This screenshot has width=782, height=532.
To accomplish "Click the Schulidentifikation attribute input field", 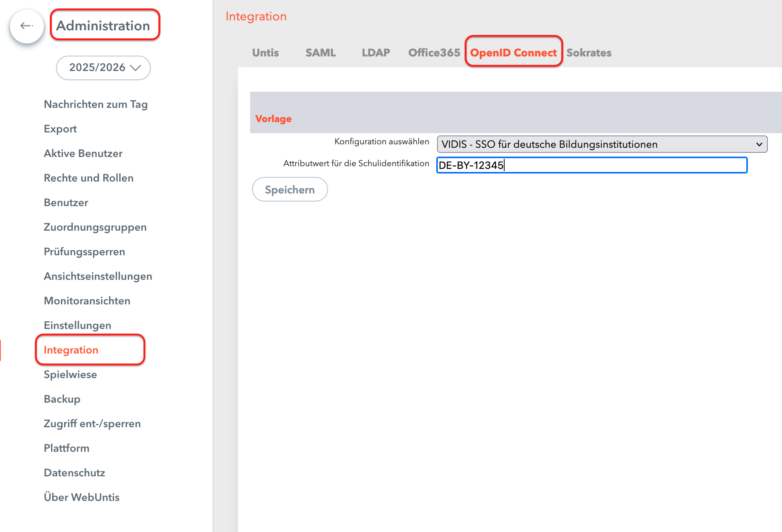I will (x=592, y=165).
